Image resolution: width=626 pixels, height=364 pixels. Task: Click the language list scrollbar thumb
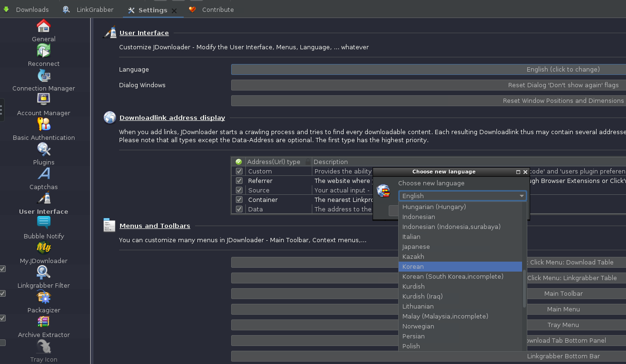tap(524, 289)
